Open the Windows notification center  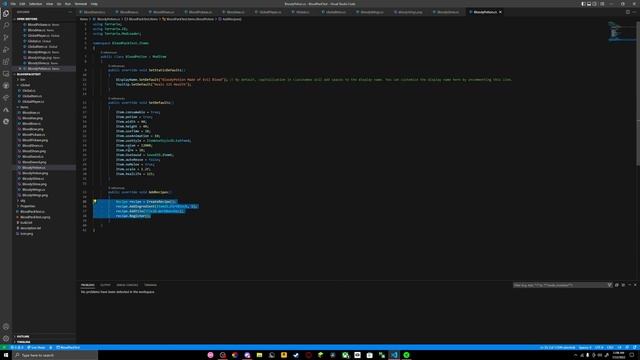coord(632,356)
